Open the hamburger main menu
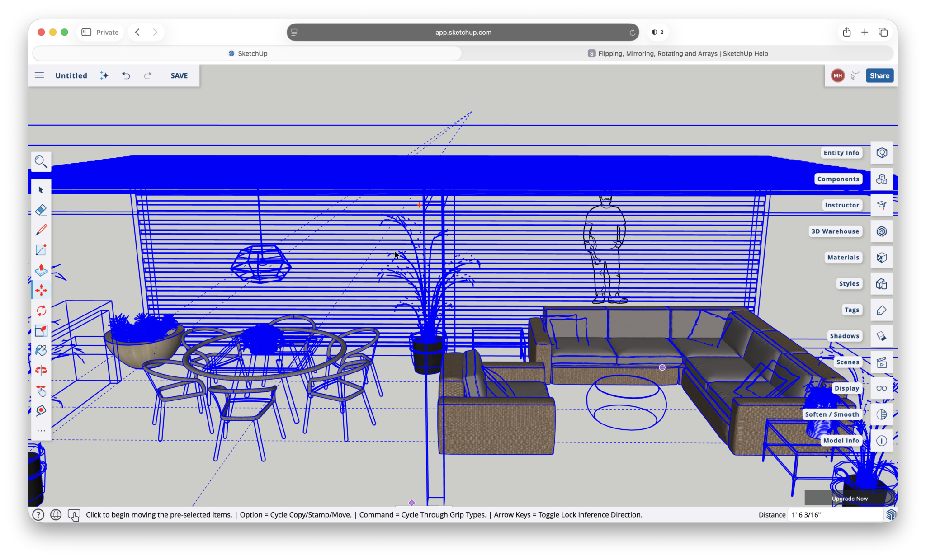This screenshot has width=926, height=560. pyautogui.click(x=39, y=75)
